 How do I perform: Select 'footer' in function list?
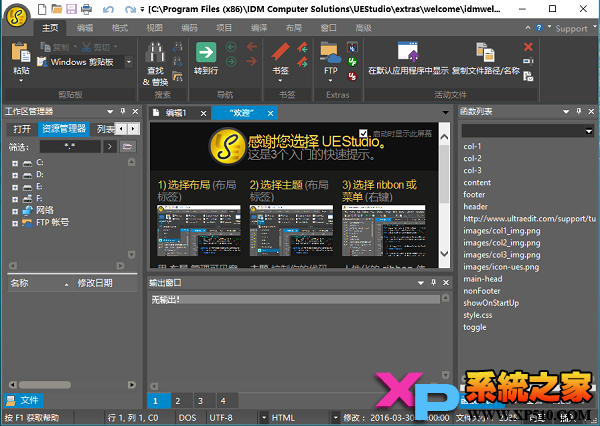pos(474,194)
